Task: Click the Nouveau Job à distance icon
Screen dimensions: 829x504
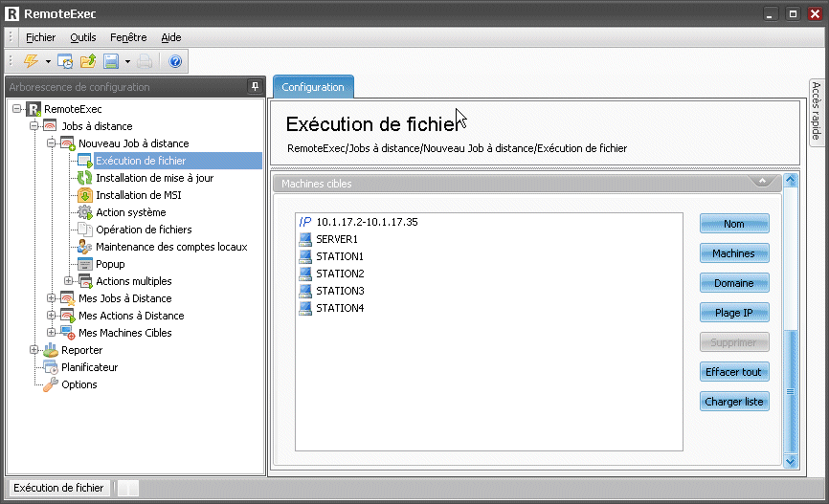Action: [x=68, y=143]
